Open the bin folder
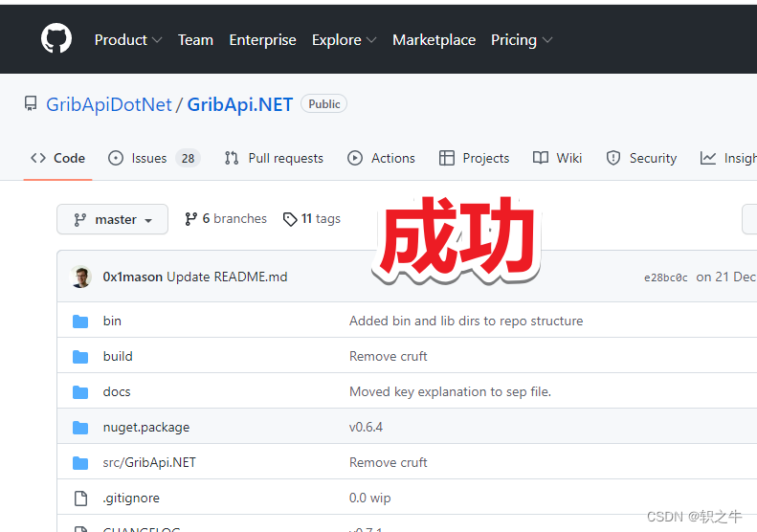This screenshot has width=757, height=532. [x=112, y=321]
